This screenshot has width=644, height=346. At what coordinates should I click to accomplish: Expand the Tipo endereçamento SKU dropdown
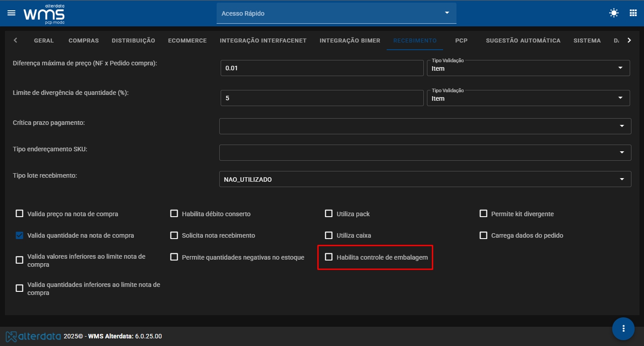coord(425,153)
